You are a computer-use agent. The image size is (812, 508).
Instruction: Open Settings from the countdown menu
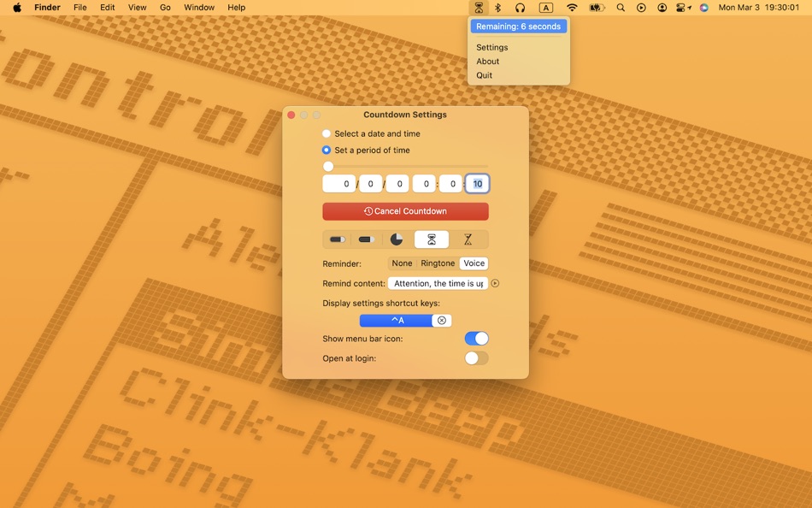coord(492,47)
